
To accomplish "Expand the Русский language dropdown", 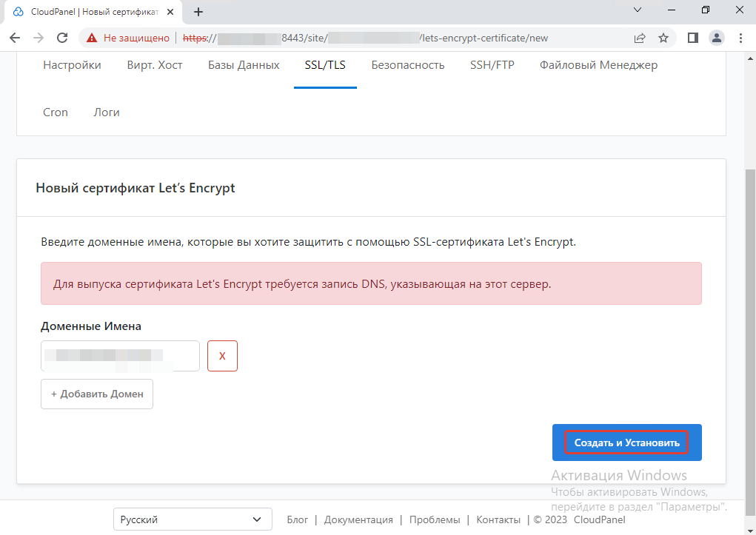I will click(191, 519).
